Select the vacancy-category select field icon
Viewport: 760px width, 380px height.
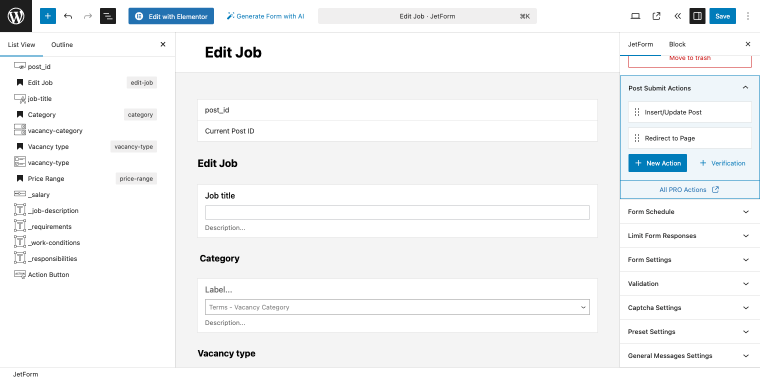coord(20,130)
